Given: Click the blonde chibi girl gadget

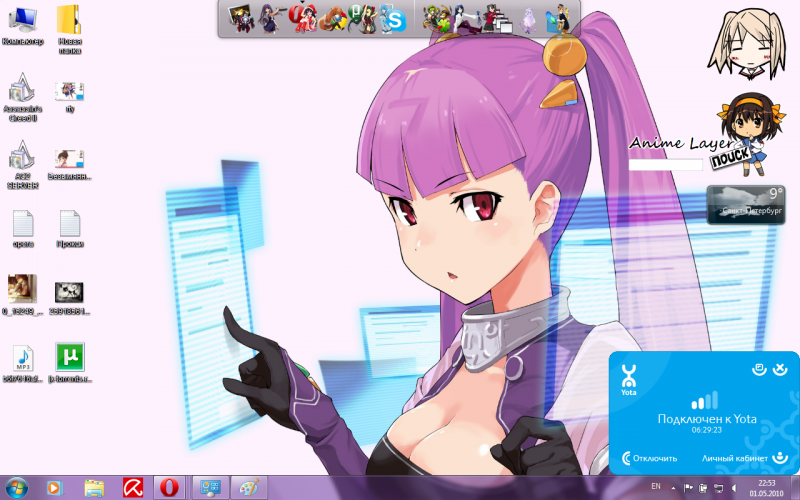Looking at the screenshot, I should tap(748, 44).
